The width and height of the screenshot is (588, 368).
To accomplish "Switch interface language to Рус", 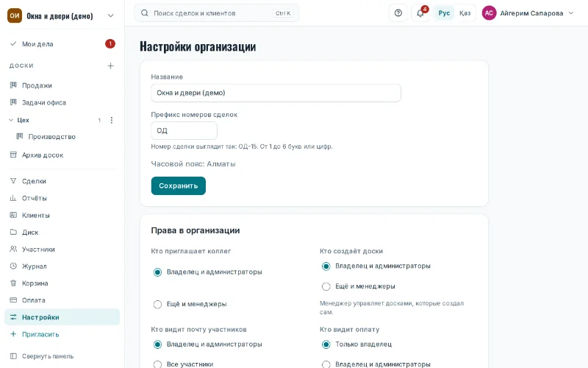I will point(444,13).
